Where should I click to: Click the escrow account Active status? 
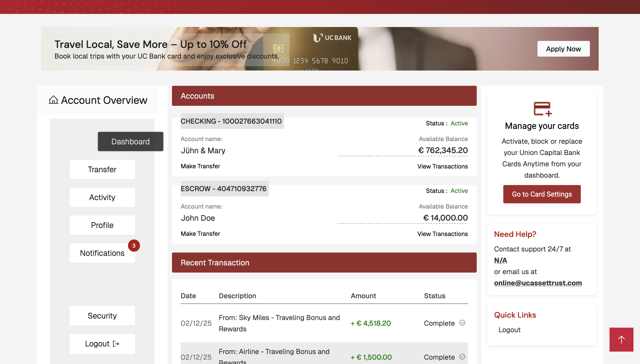click(459, 191)
